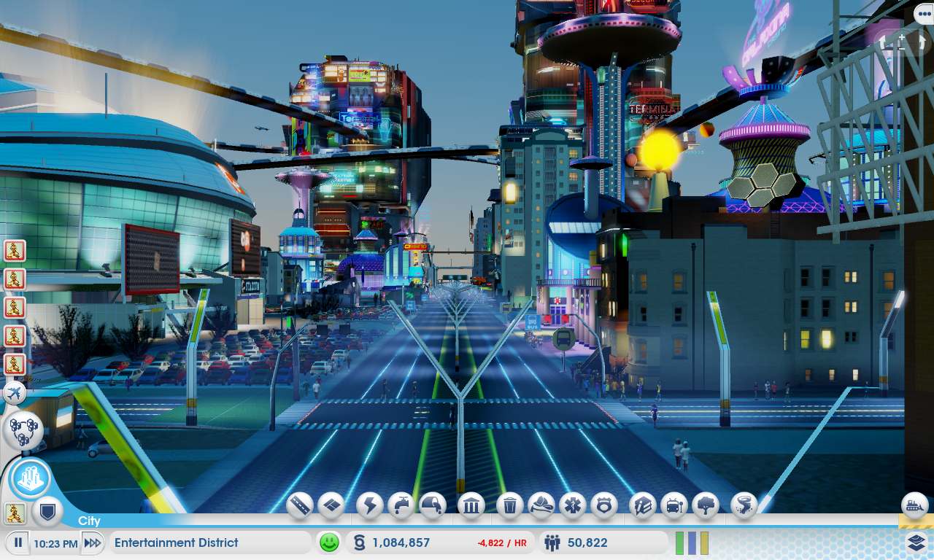
Task: Click the green residential demand bar
Action: pyautogui.click(x=680, y=542)
